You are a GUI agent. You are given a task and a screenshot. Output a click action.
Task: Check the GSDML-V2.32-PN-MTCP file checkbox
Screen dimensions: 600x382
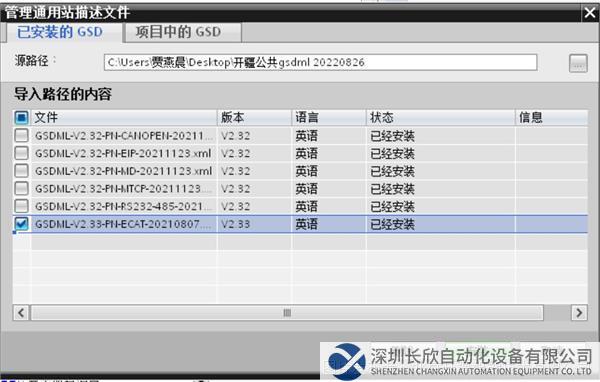21,188
